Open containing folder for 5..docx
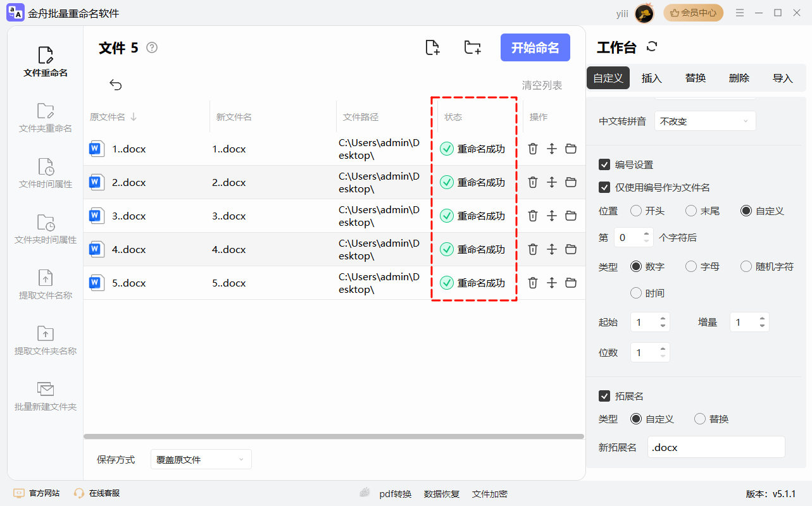Screen dimensions: 812x506 point(571,283)
